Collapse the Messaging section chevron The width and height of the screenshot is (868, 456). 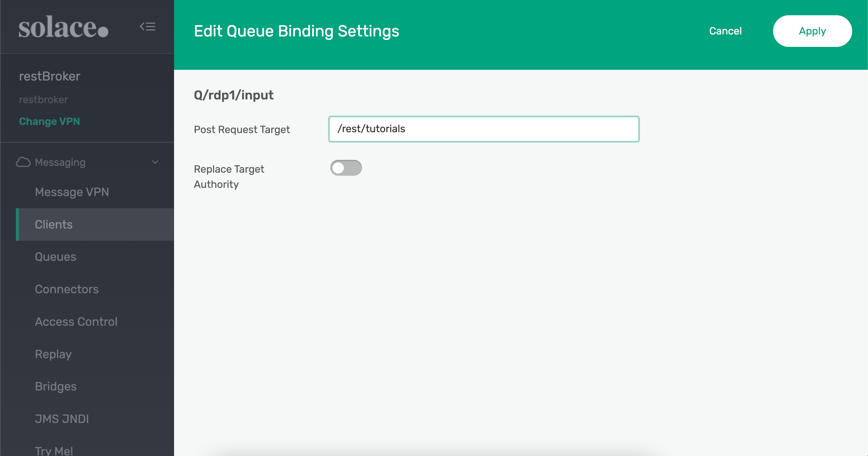click(155, 162)
